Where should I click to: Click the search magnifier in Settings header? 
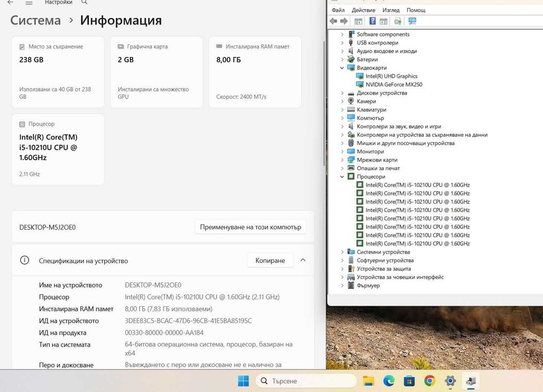coord(84,2)
